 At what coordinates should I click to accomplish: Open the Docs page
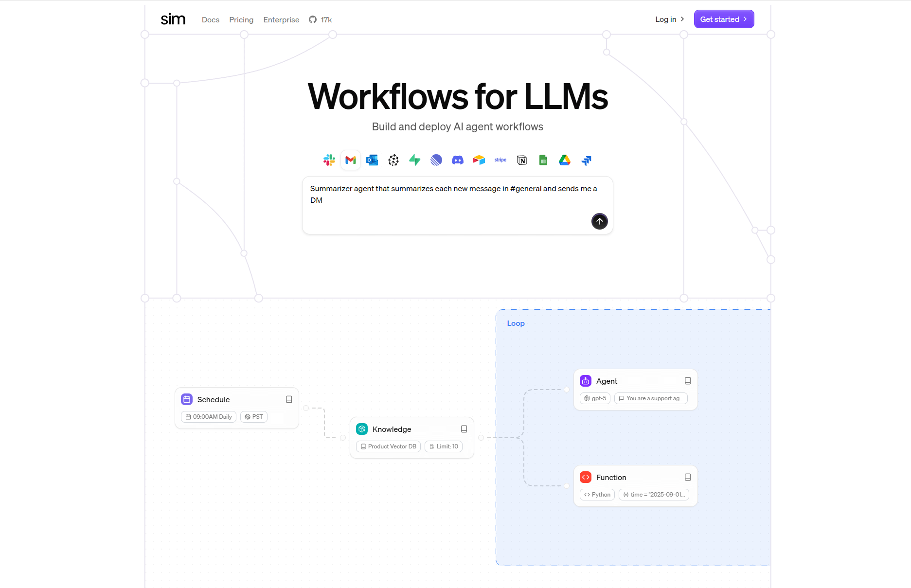tap(211, 20)
